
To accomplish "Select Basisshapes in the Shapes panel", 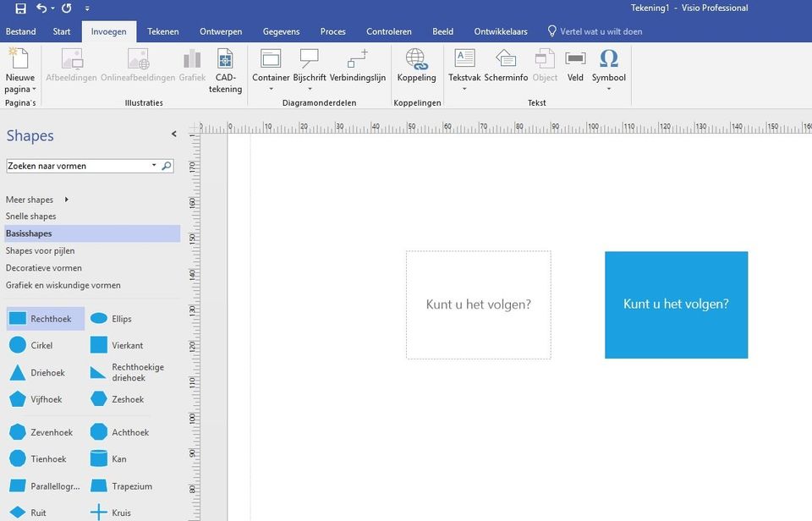I will coord(28,233).
